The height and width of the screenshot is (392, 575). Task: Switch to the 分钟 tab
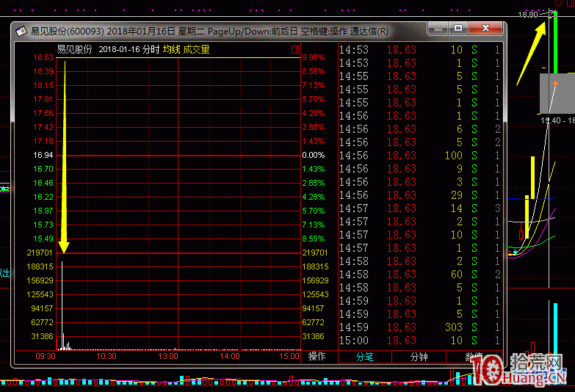pyautogui.click(x=419, y=357)
